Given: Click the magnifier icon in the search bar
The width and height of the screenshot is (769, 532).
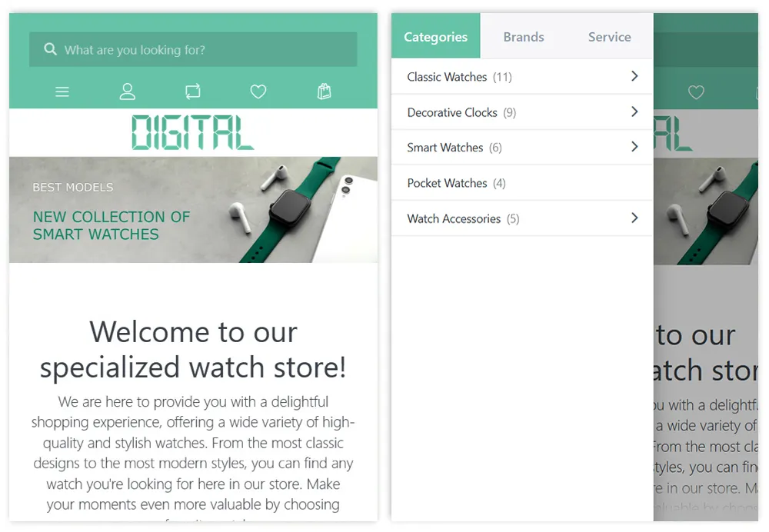Looking at the screenshot, I should [51, 50].
